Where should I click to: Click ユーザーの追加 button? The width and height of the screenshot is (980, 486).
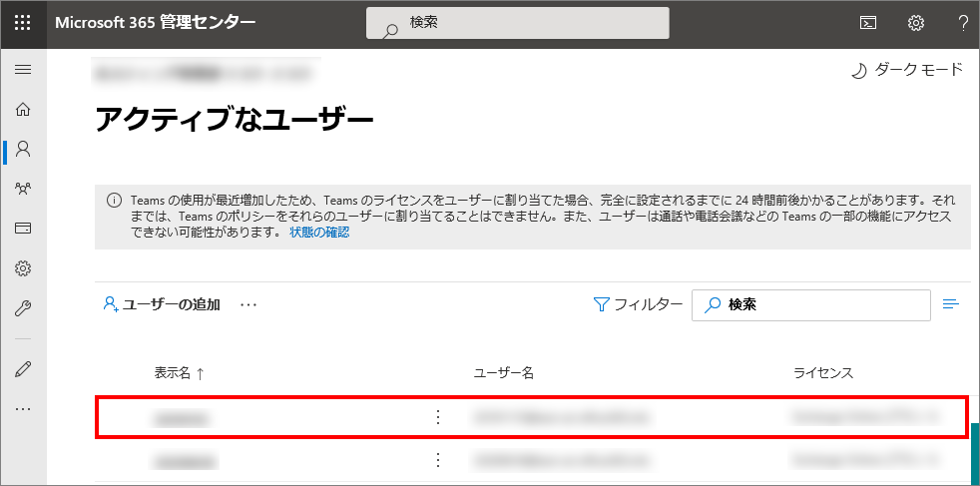[x=162, y=304]
